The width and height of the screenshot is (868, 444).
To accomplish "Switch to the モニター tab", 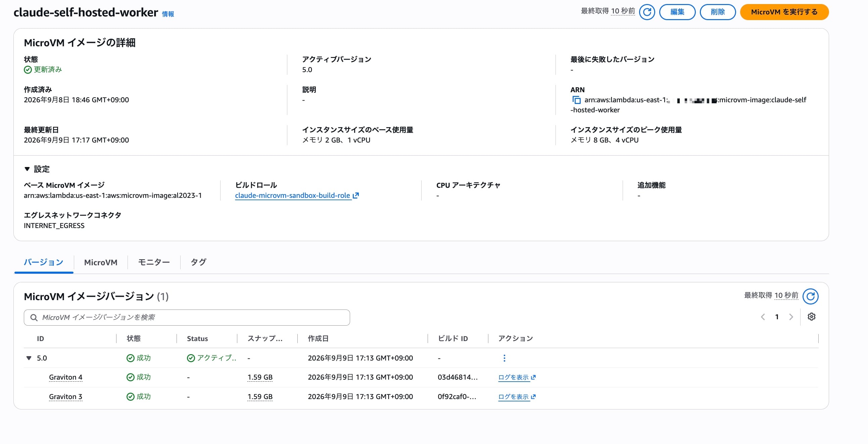I will [x=154, y=262].
